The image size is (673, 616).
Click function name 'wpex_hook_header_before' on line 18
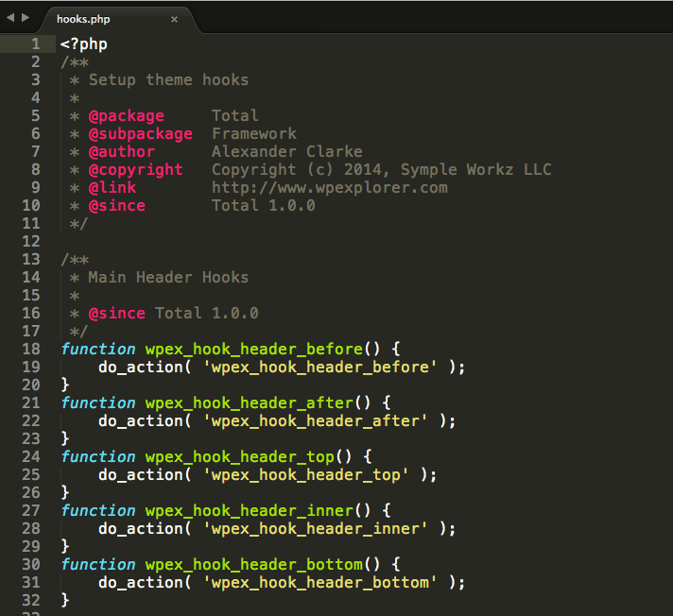254,350
